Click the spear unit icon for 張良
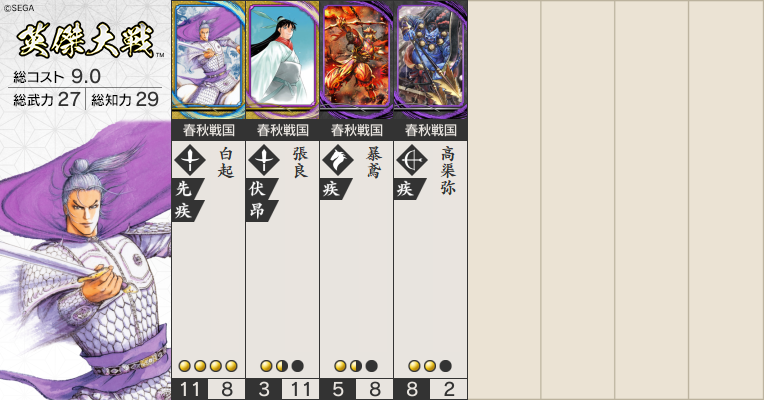This screenshot has height=400, width=764. coord(264,160)
